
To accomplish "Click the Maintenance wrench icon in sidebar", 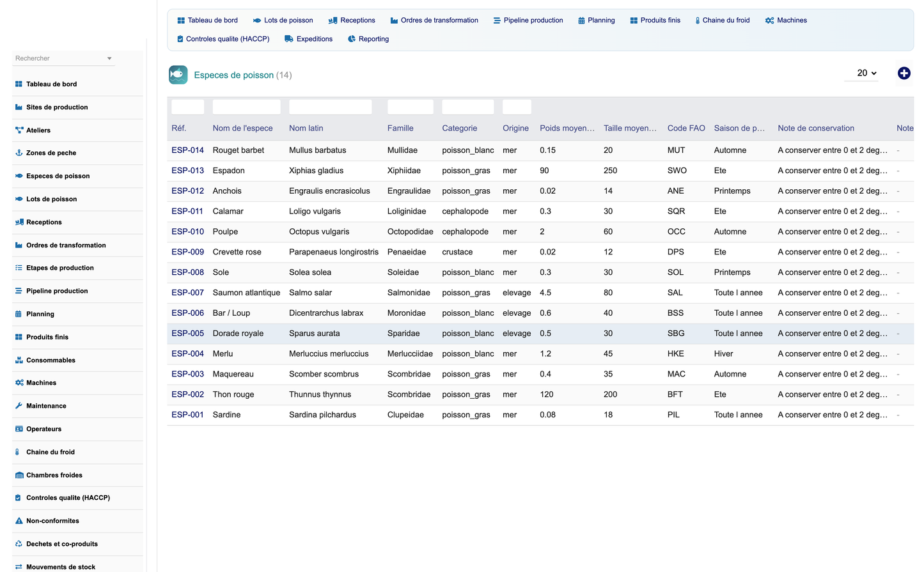I will (x=19, y=406).
